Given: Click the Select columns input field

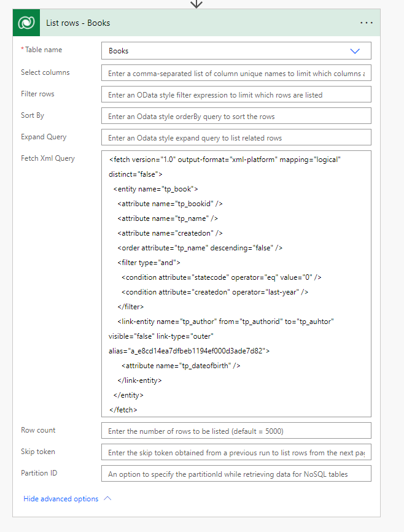Looking at the screenshot, I should (236, 73).
